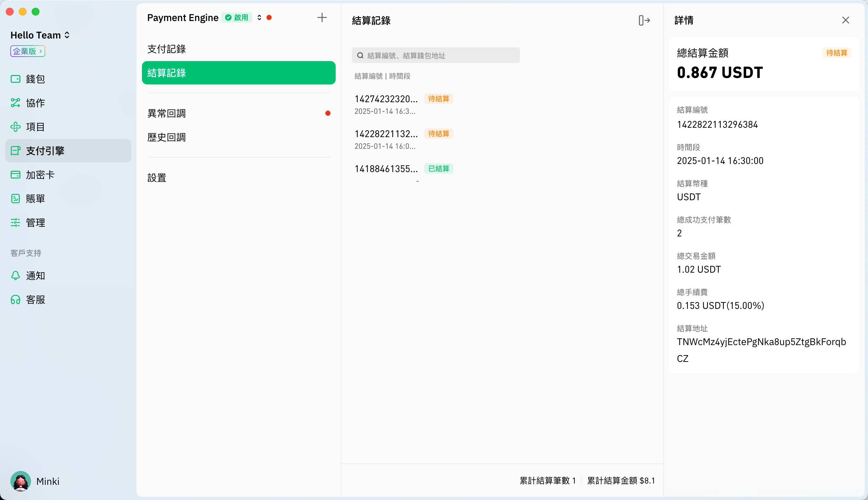Expand the 企業版 plan badge chevron
Image resolution: width=868 pixels, height=500 pixels.
[x=41, y=51]
